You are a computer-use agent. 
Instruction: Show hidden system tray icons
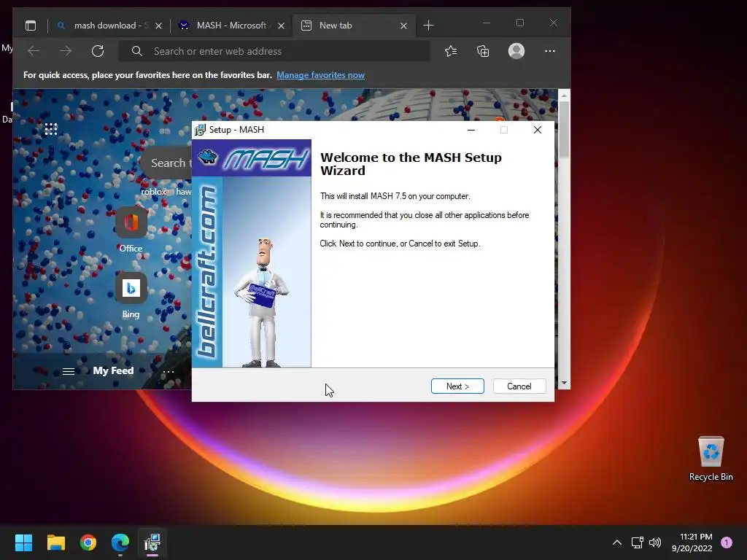(x=617, y=542)
